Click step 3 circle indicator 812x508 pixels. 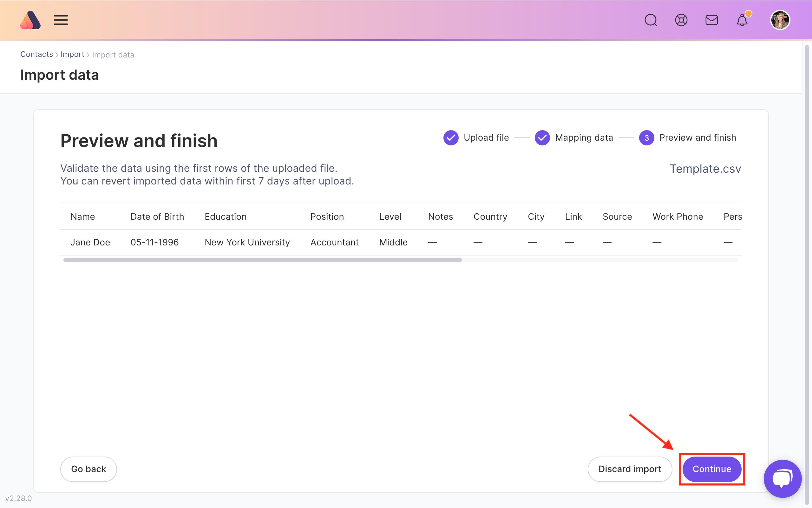tap(646, 138)
